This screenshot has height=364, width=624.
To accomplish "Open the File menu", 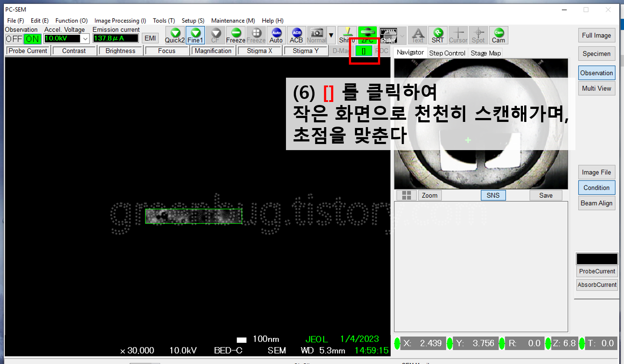I will click(16, 20).
